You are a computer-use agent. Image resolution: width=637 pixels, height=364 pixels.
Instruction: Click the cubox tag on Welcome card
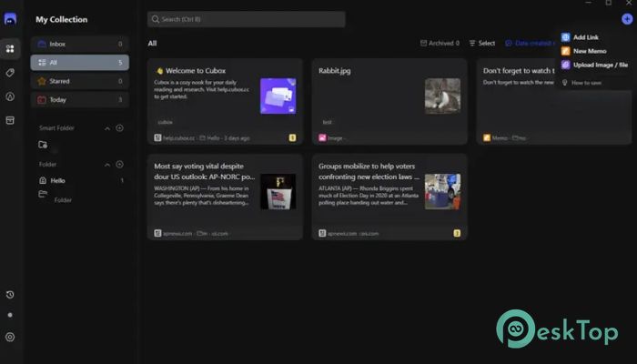[x=165, y=122]
